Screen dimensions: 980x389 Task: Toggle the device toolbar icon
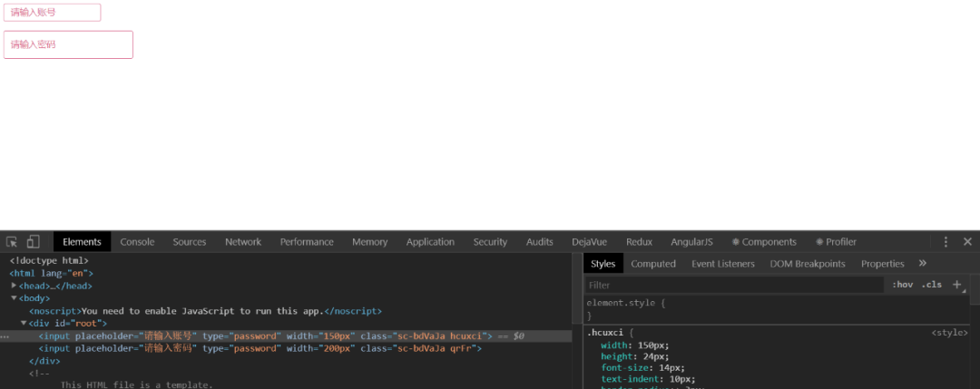point(34,241)
